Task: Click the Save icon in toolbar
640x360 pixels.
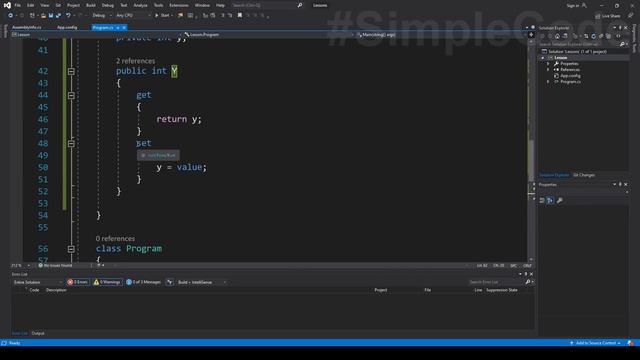Action: [x=51, y=16]
